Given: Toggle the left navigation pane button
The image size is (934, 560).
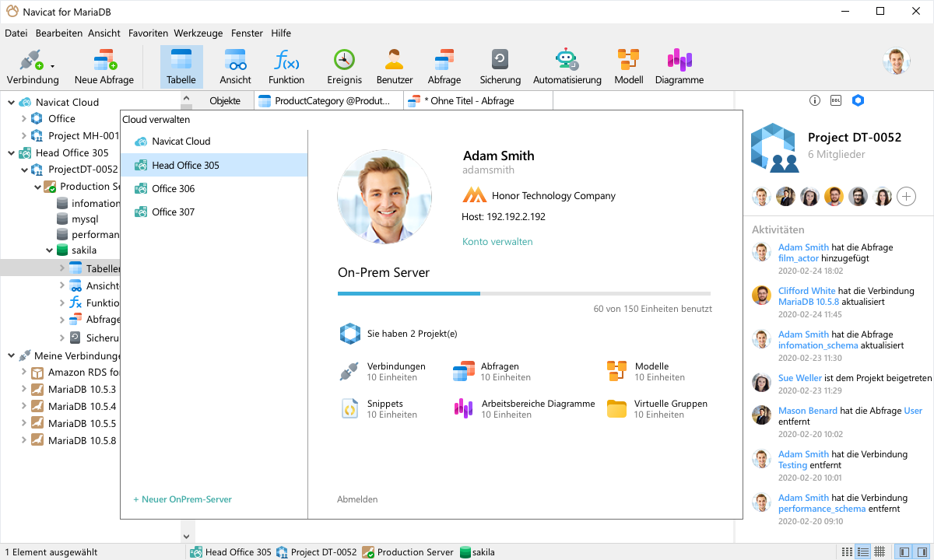Looking at the screenshot, I should pos(904,552).
